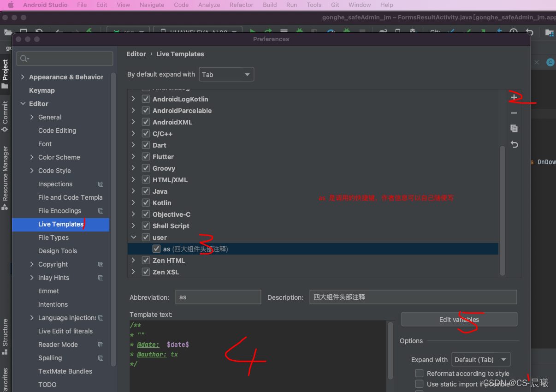The image size is (556, 392).
Task: Click project-level icon beside Spelling
Action: pyautogui.click(x=101, y=358)
